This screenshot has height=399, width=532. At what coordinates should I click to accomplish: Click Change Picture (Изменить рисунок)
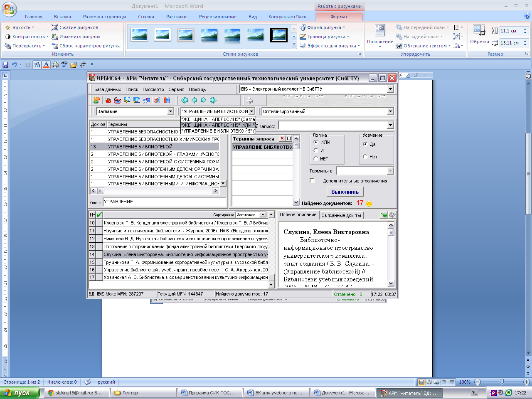point(76,37)
